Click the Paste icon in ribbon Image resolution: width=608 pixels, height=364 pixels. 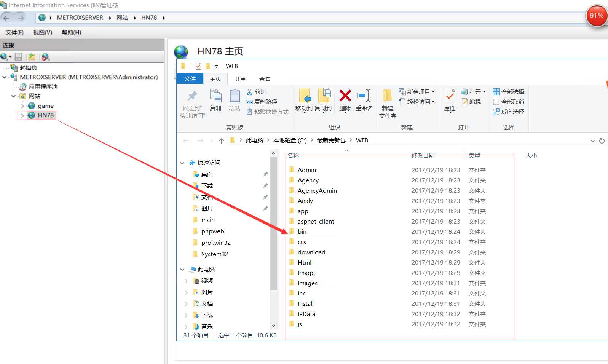[235, 96]
